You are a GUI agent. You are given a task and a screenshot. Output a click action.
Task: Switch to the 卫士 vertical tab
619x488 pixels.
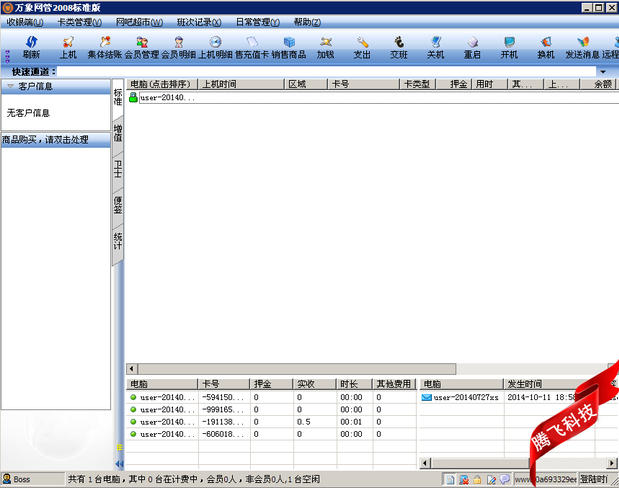pos(118,169)
